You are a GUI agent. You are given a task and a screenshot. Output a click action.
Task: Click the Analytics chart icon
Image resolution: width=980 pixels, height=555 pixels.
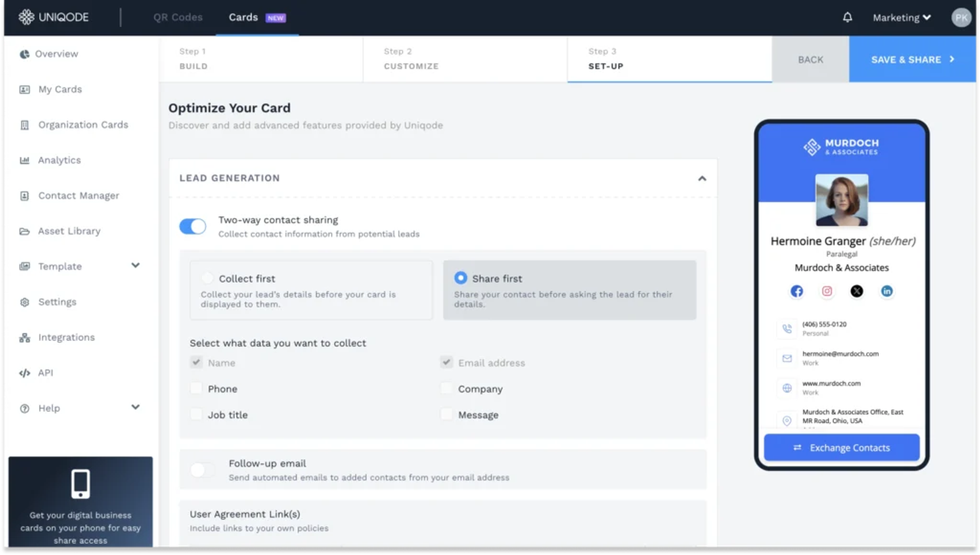point(24,161)
